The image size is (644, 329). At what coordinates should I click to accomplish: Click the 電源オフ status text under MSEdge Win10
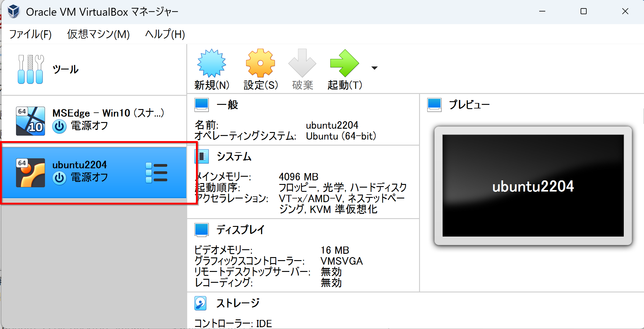tap(89, 126)
